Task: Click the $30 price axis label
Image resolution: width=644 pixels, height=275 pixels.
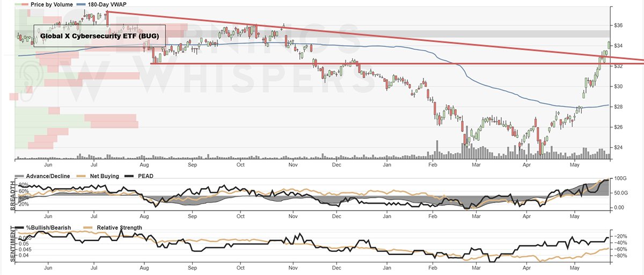Action: [618, 86]
